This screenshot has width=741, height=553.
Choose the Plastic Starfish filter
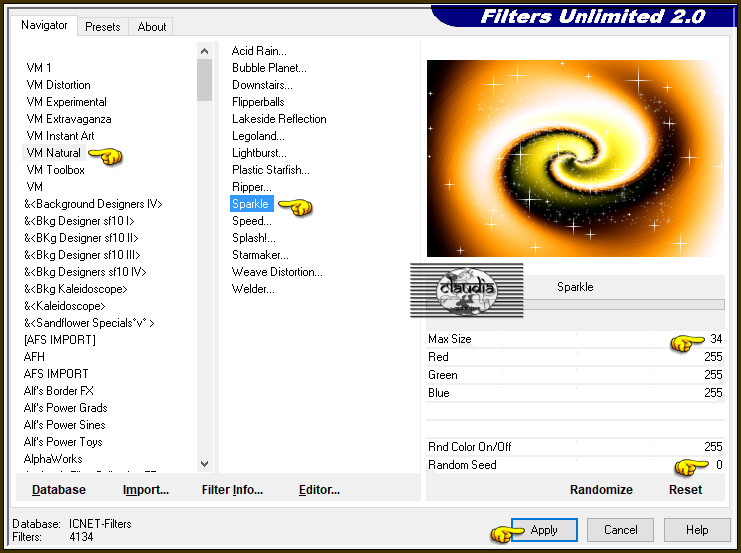[x=271, y=170]
